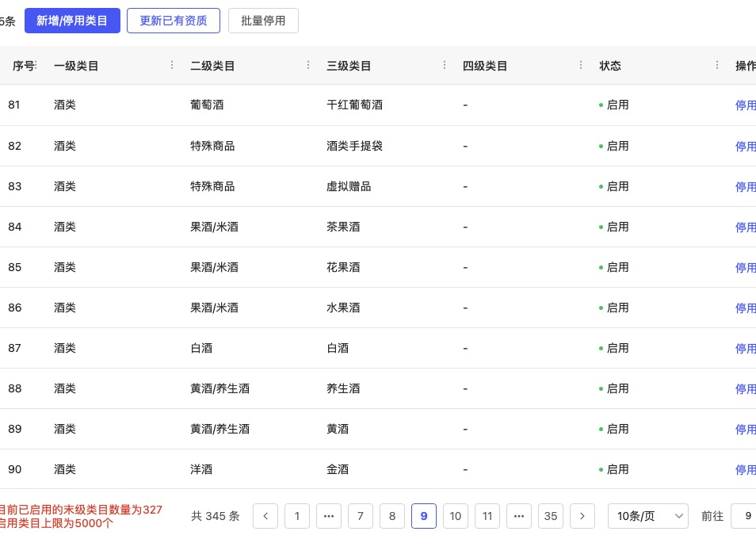
Task: Focus the 前往 page number input
Action: [743, 516]
